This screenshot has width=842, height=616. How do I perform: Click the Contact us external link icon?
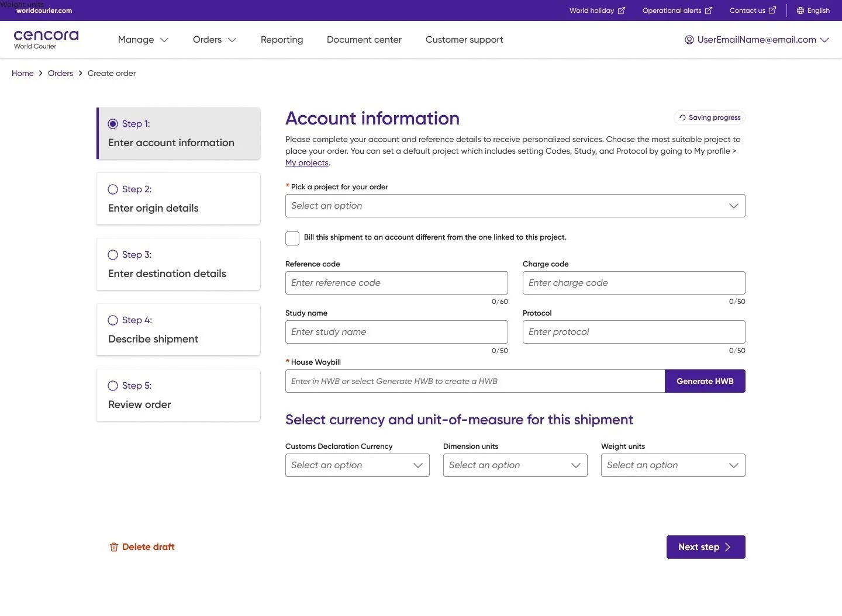click(x=772, y=11)
